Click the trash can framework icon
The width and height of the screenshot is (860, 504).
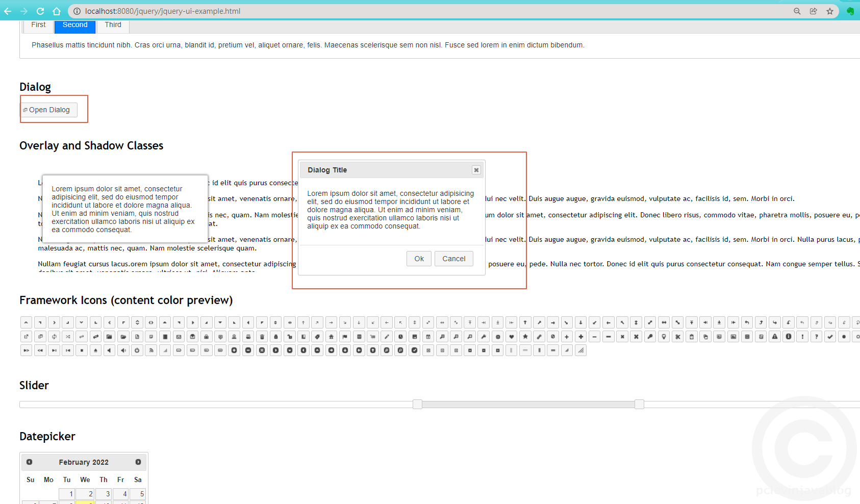coord(262,337)
